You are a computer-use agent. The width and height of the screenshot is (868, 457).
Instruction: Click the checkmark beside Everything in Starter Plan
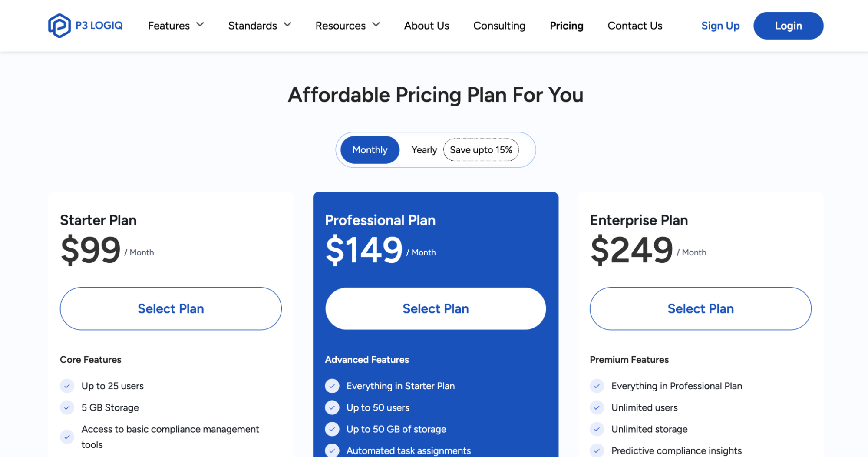pyautogui.click(x=332, y=386)
